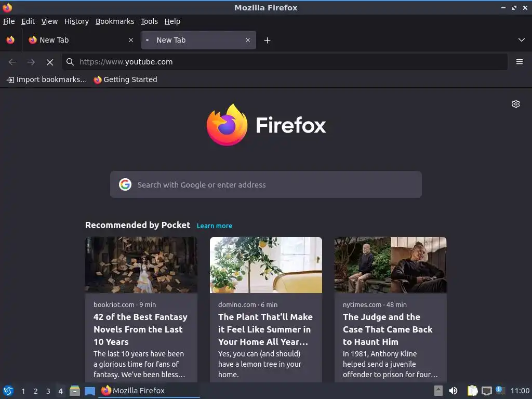Image resolution: width=532 pixels, height=399 pixels.
Task: Open the judge article thumbnail image
Action: pos(391,265)
